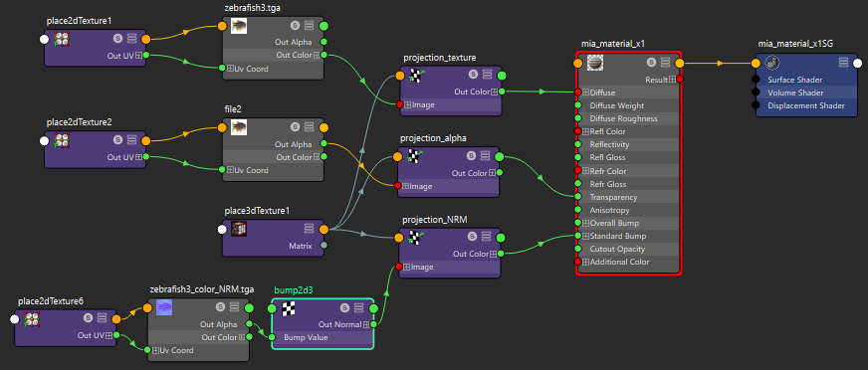The image size is (868, 370).
Task: Expand the Overall Bump attribute plus
Action: click(x=585, y=223)
